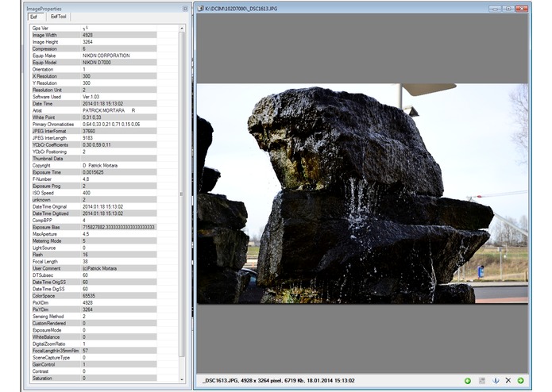Select the CustomRendered row

tap(94, 323)
